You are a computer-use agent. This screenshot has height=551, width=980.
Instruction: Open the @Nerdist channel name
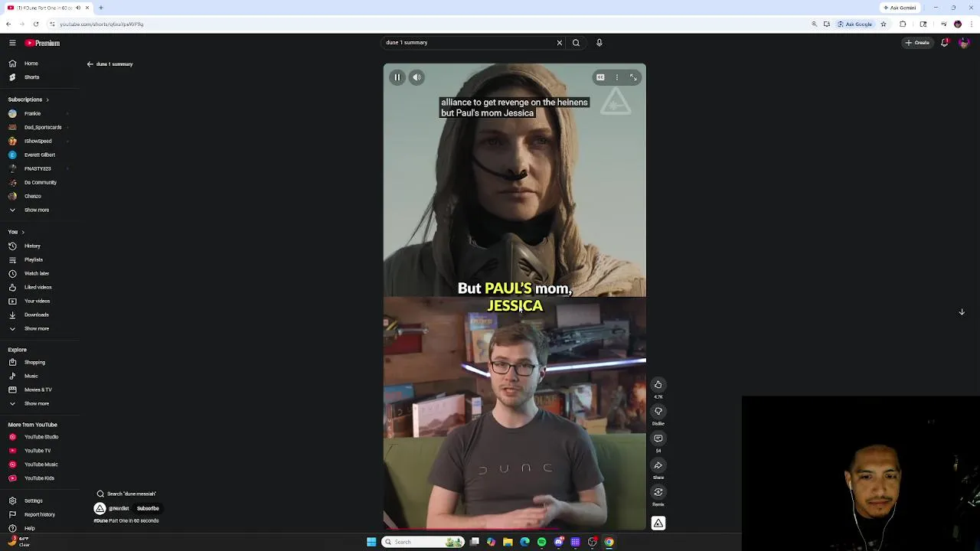(x=119, y=508)
